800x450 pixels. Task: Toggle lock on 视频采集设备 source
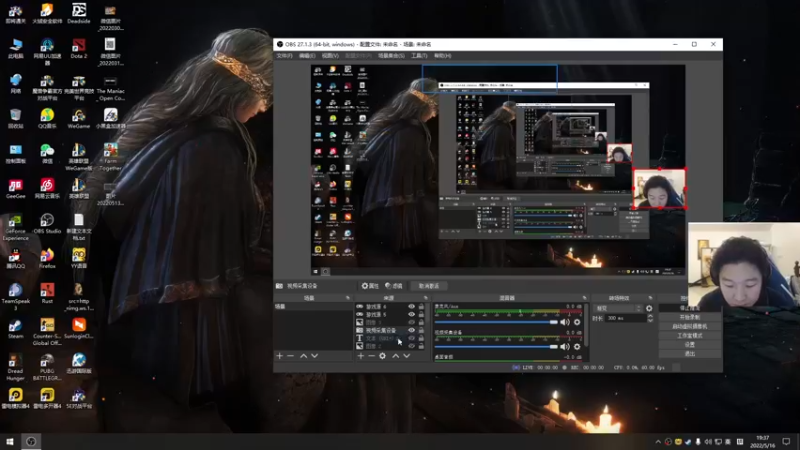coord(421,330)
